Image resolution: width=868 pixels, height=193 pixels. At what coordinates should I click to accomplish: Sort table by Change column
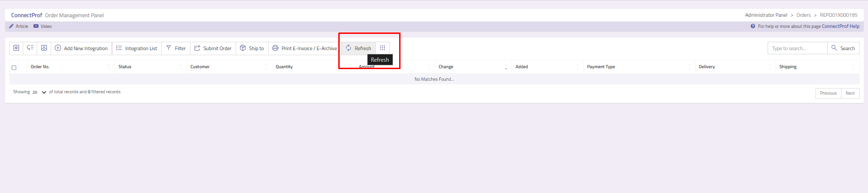tap(446, 67)
